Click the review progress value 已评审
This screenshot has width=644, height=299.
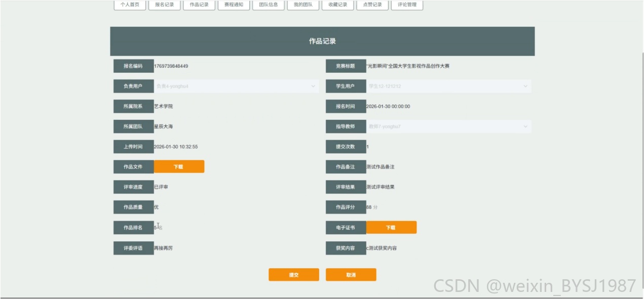point(161,187)
